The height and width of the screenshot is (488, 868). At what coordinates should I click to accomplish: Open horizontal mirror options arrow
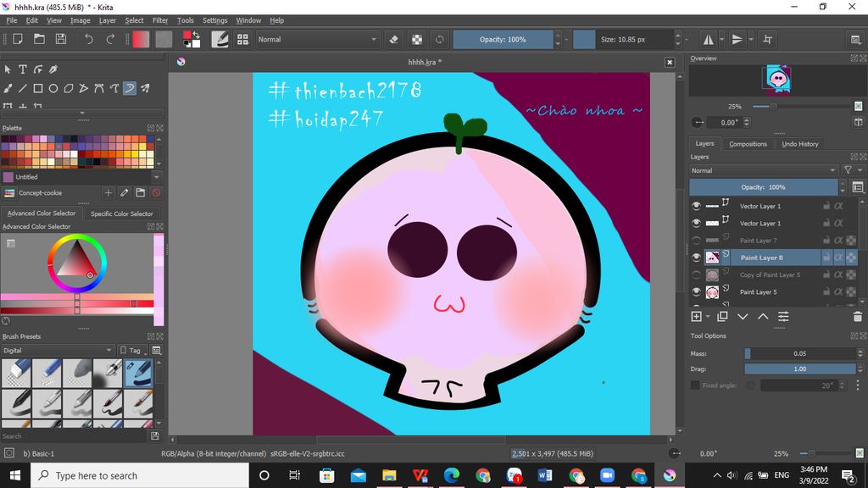tap(722, 39)
